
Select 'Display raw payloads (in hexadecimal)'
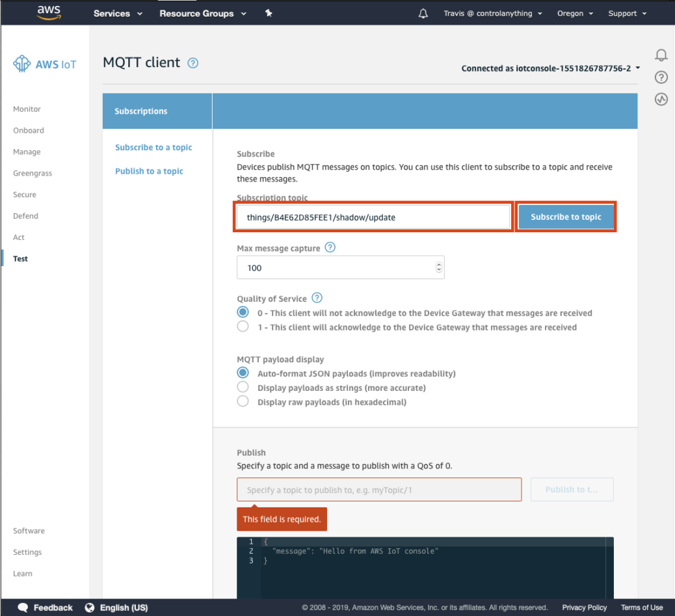[x=243, y=401]
